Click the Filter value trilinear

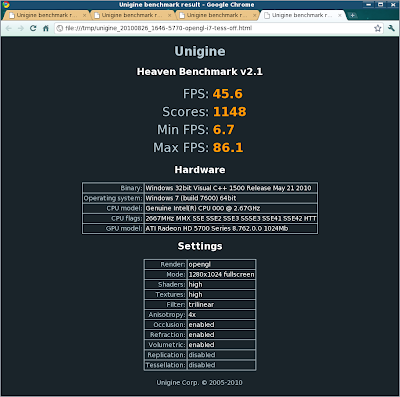point(201,304)
